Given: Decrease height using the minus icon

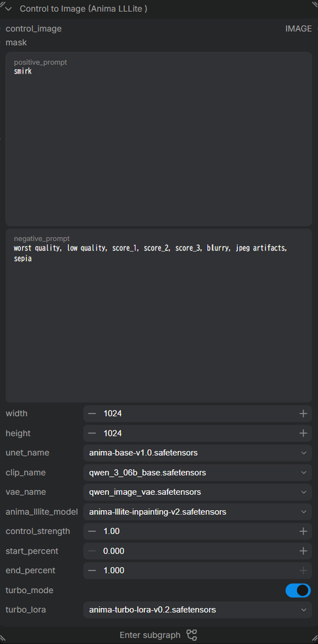Looking at the screenshot, I should point(92,433).
